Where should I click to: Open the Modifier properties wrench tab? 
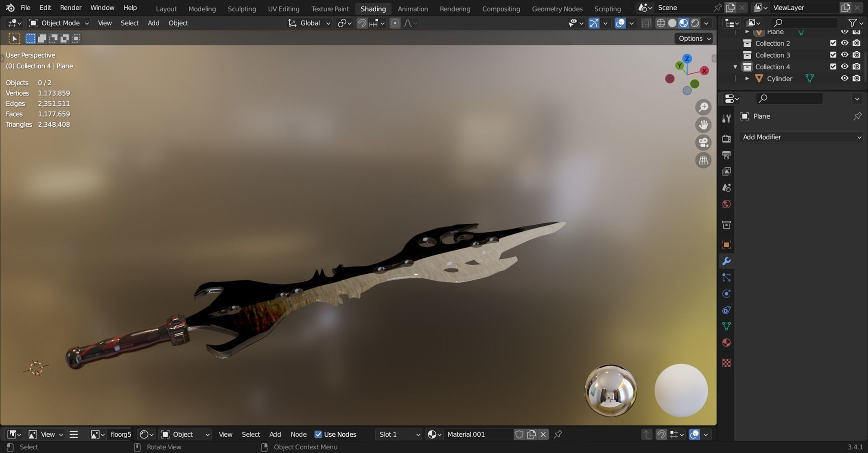pos(726,261)
